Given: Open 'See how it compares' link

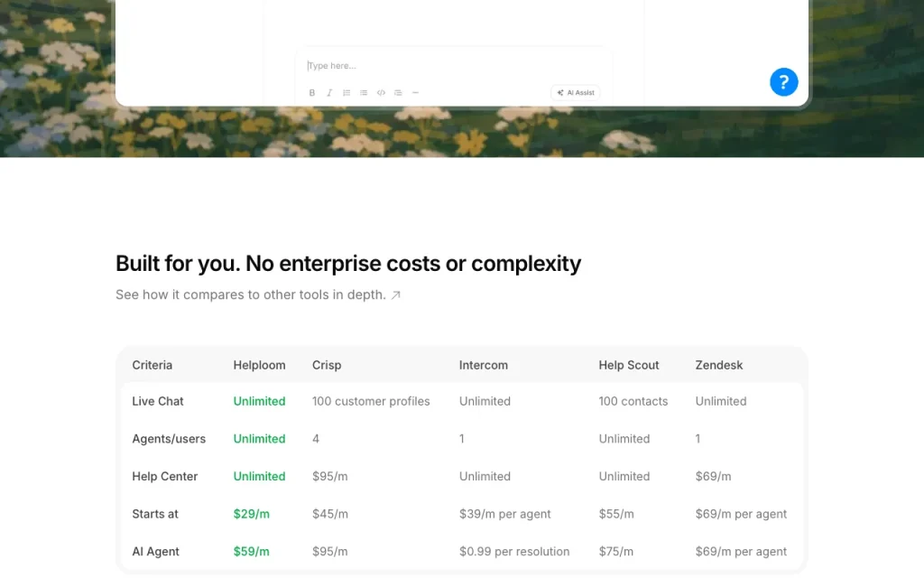Looking at the screenshot, I should click(x=258, y=295).
